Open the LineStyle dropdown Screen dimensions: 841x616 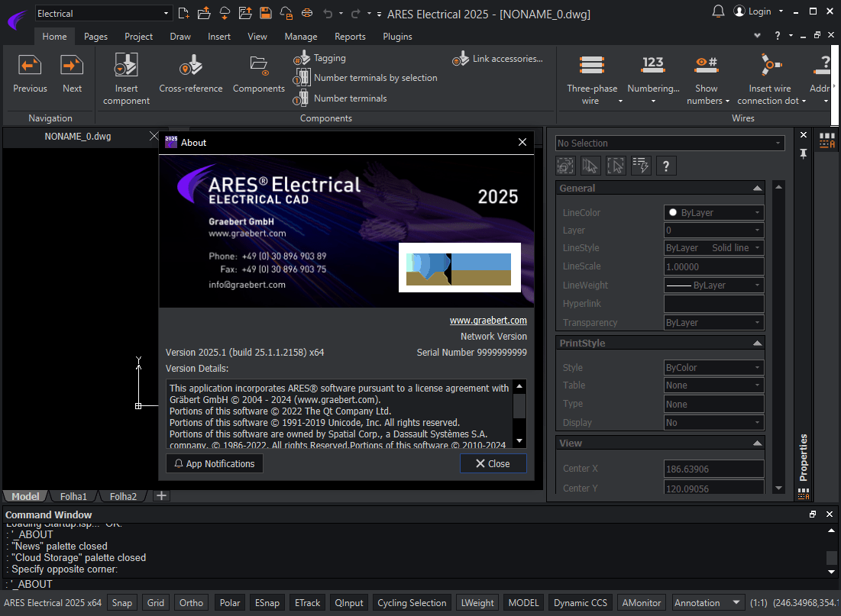714,247
